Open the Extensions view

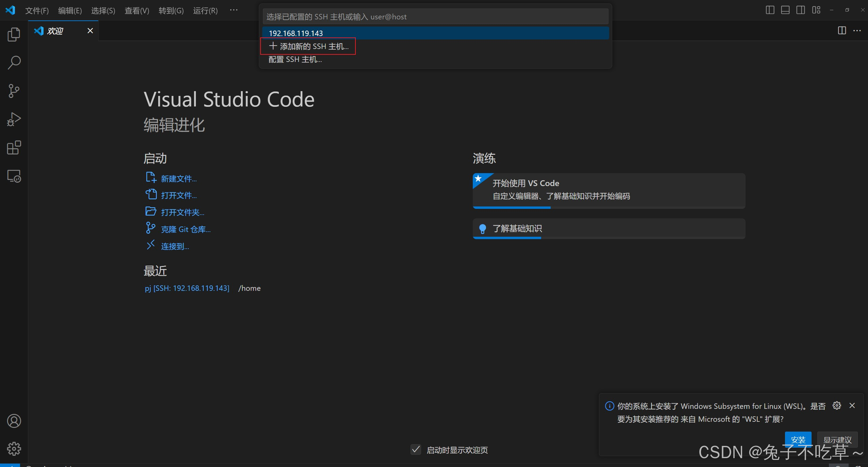click(14, 148)
